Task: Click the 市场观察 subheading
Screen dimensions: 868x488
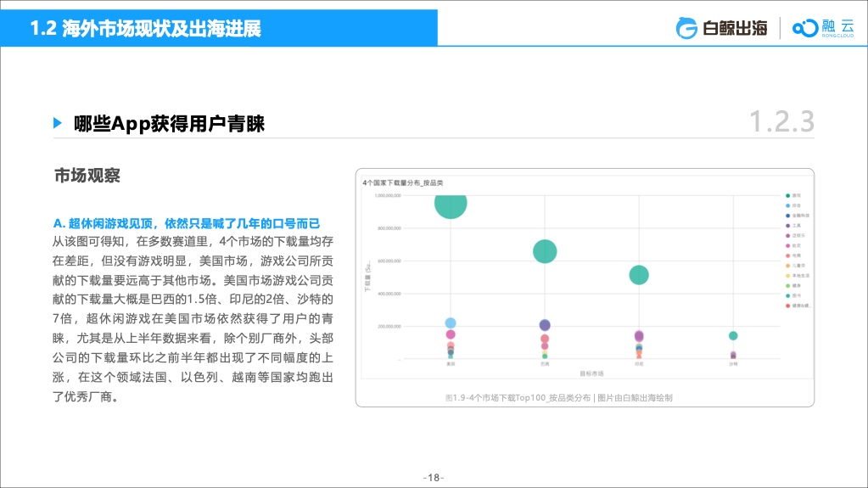Action: tap(87, 176)
